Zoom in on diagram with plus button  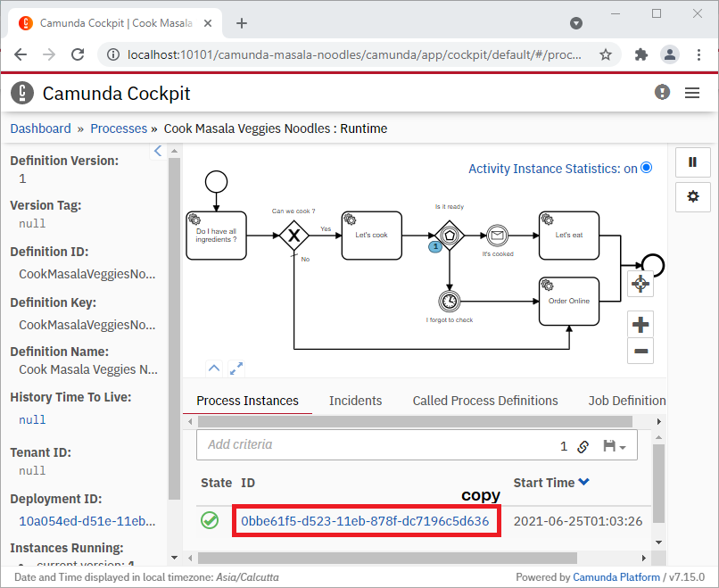coord(640,324)
